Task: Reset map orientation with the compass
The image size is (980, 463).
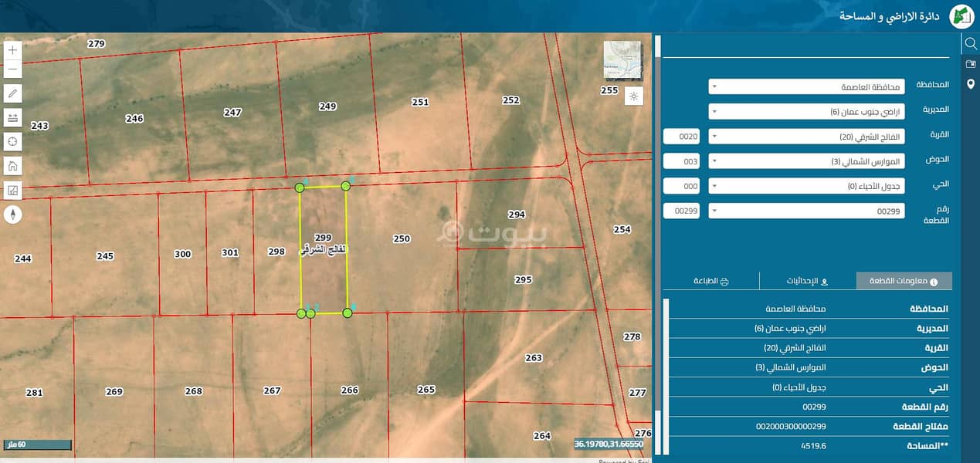Action: click(x=13, y=214)
